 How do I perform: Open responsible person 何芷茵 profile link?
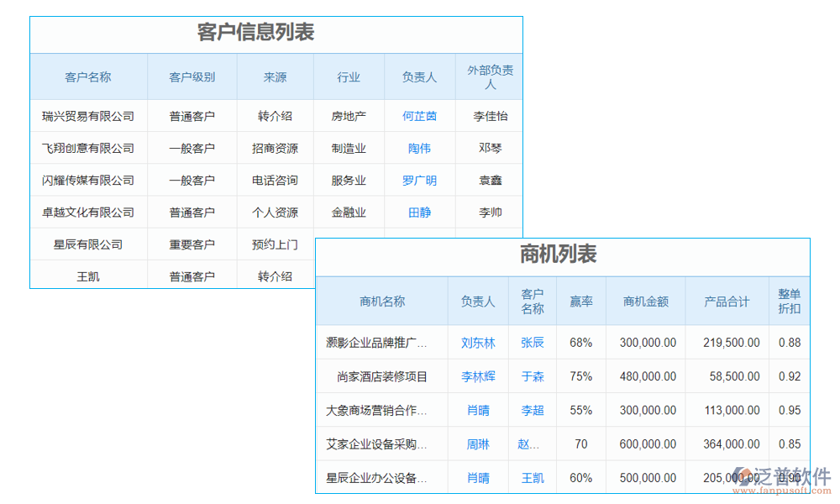(x=419, y=116)
